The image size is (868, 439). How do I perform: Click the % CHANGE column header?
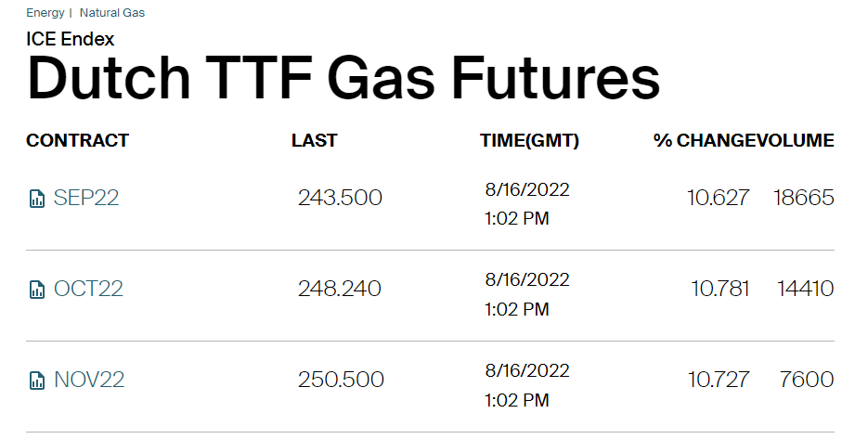[706, 141]
